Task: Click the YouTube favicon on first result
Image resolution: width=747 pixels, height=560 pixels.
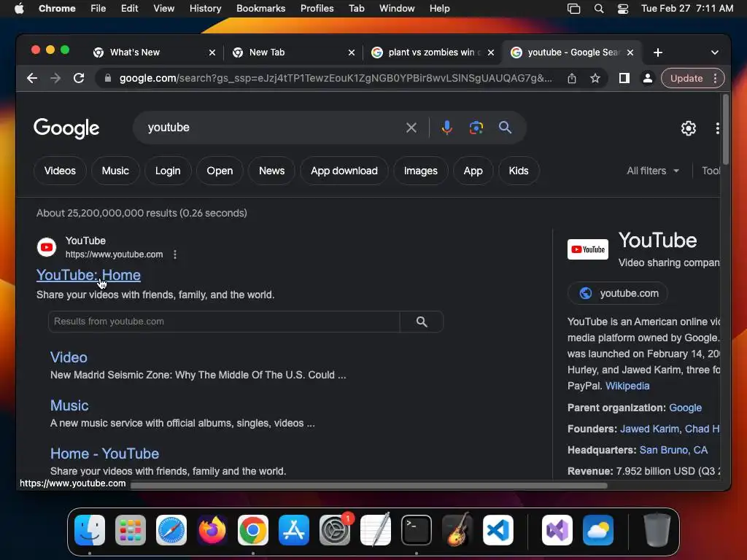Action: (47, 247)
